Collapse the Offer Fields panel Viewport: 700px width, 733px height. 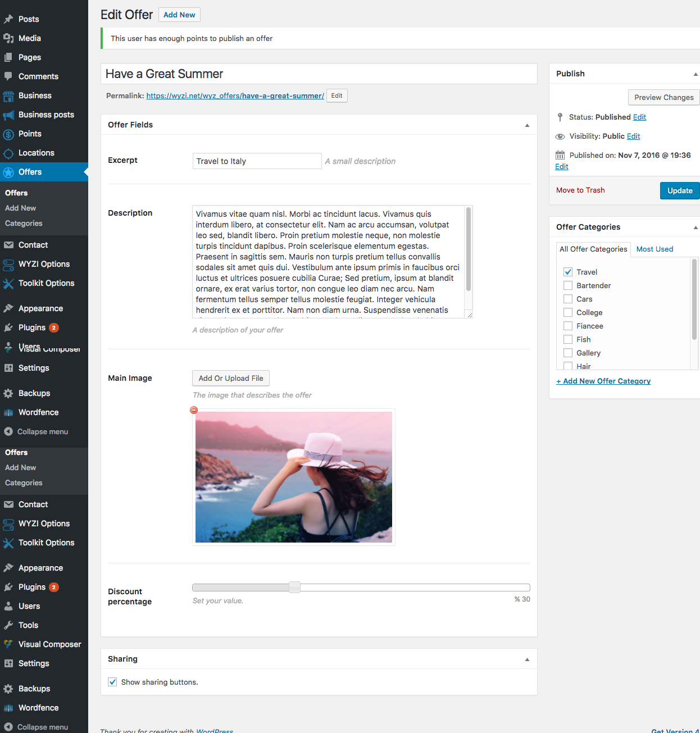[527, 125]
